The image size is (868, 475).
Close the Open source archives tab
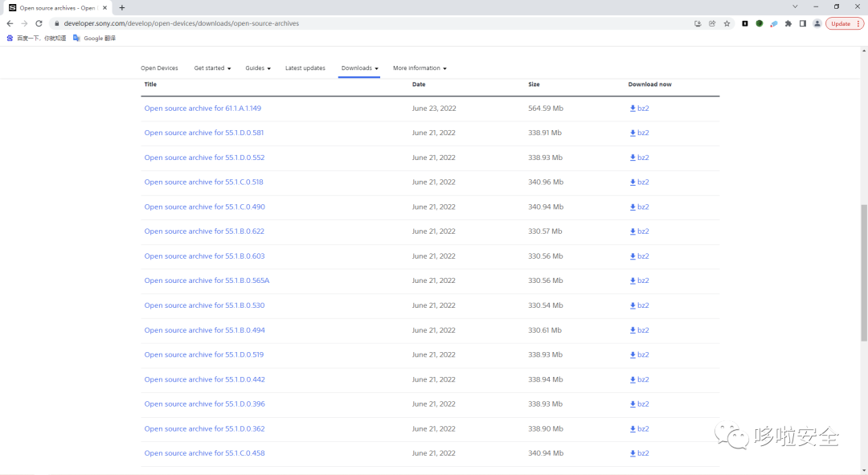click(x=104, y=8)
